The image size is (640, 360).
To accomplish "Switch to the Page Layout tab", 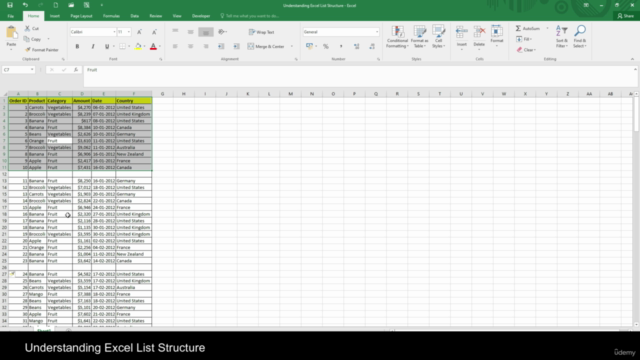I will tap(81, 16).
